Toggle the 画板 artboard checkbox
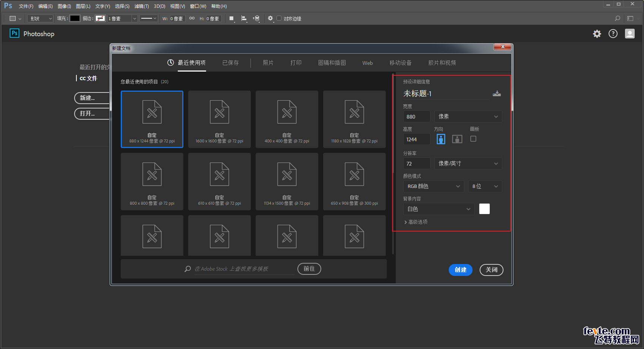The image size is (644, 349). [x=473, y=139]
